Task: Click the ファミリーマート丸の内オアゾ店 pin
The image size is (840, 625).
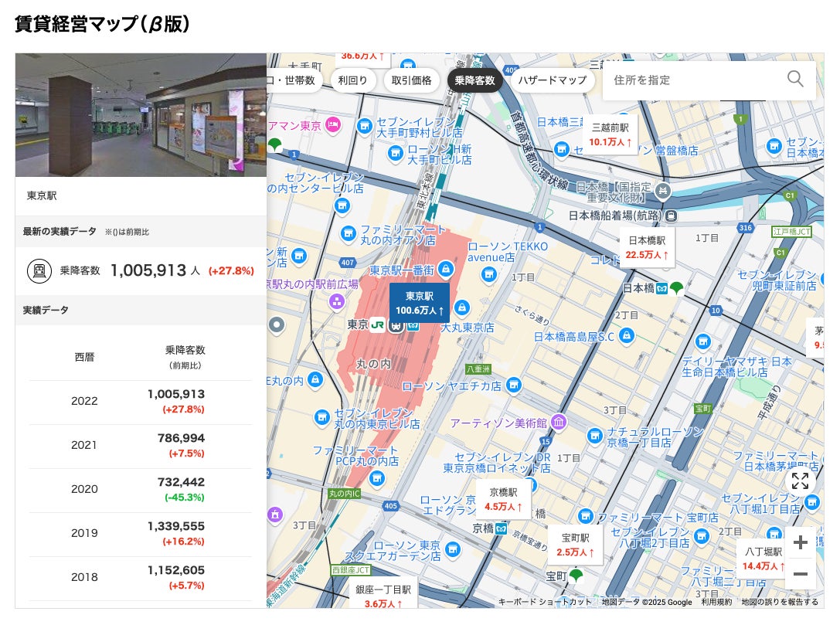Action: pos(349,233)
